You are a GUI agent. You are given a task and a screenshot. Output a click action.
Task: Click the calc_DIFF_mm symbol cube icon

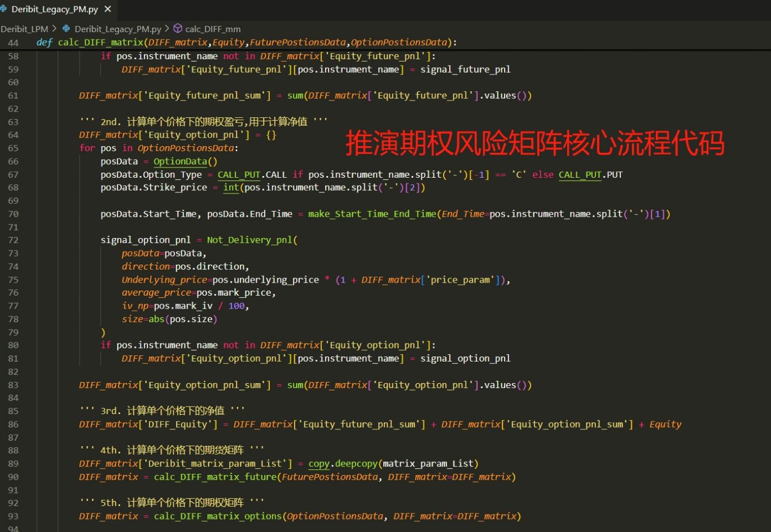pos(177,28)
